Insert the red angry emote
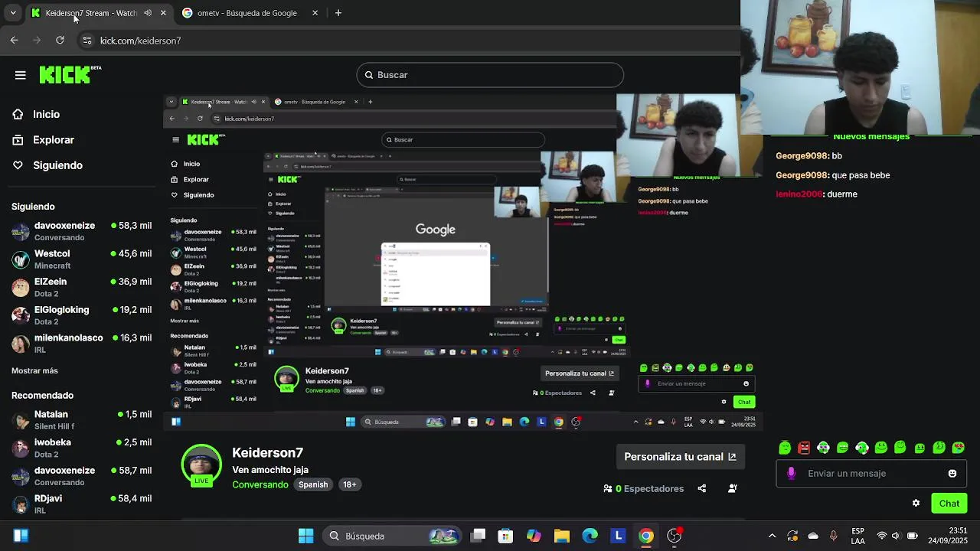This screenshot has width=980, height=551. (x=804, y=448)
